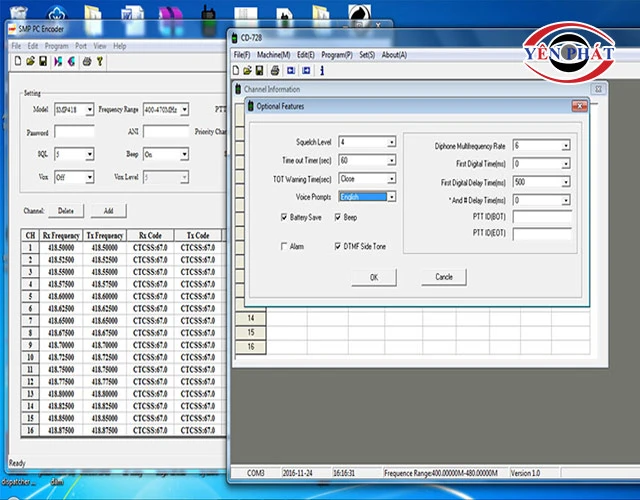Viewport: 640px width, 500px height.
Task: Click the Open folder icon in CD-728 toolbar
Action: pyautogui.click(x=248, y=71)
